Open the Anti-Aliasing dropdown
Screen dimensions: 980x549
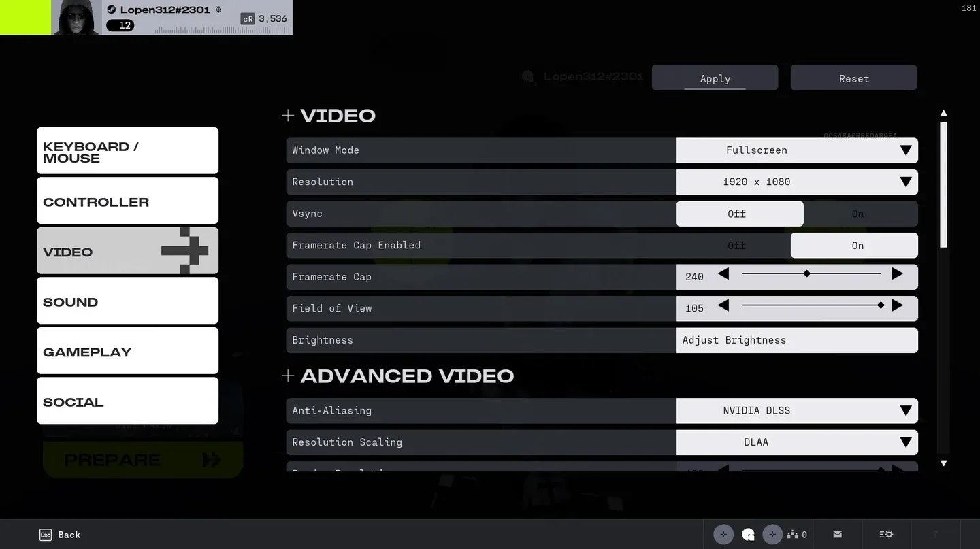tap(796, 411)
